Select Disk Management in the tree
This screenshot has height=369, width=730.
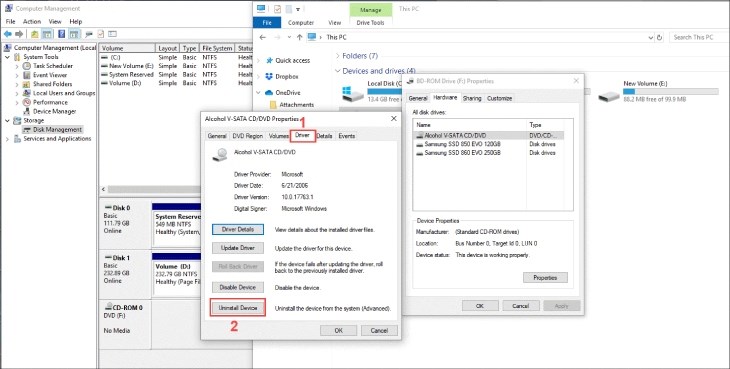[x=57, y=129]
